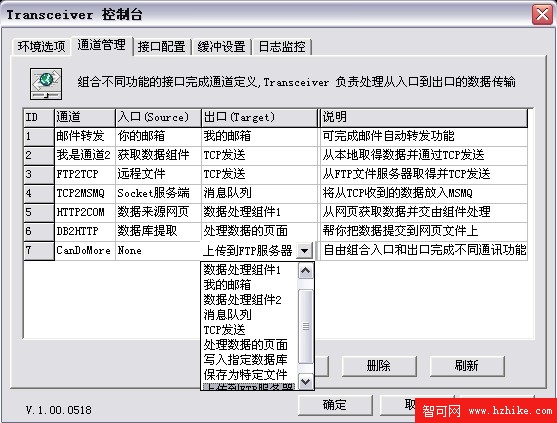Click the FTP2TCP channel cell
557x423 pixels.
85,175
